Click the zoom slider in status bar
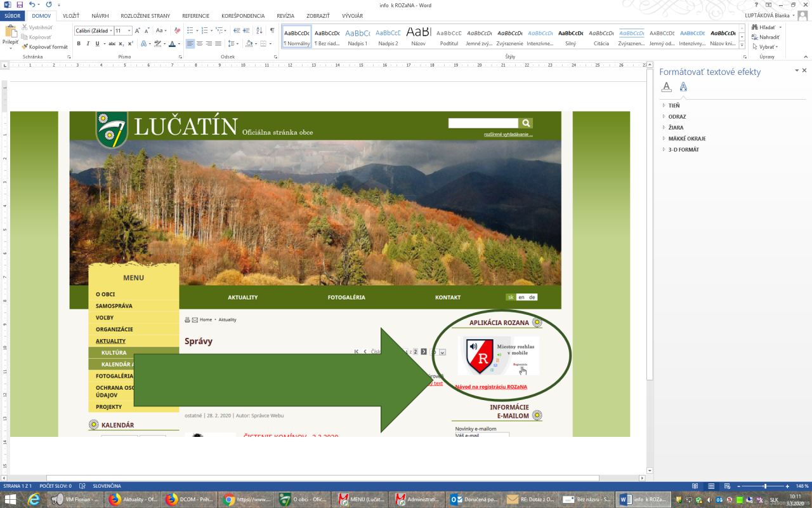Viewport: 812px width, 508px height. pos(765,486)
